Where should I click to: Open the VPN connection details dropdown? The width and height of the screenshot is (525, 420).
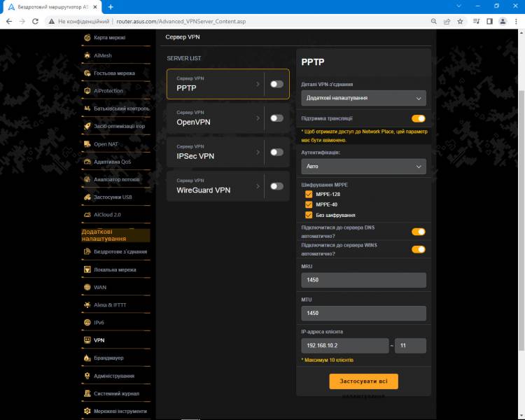pos(363,98)
